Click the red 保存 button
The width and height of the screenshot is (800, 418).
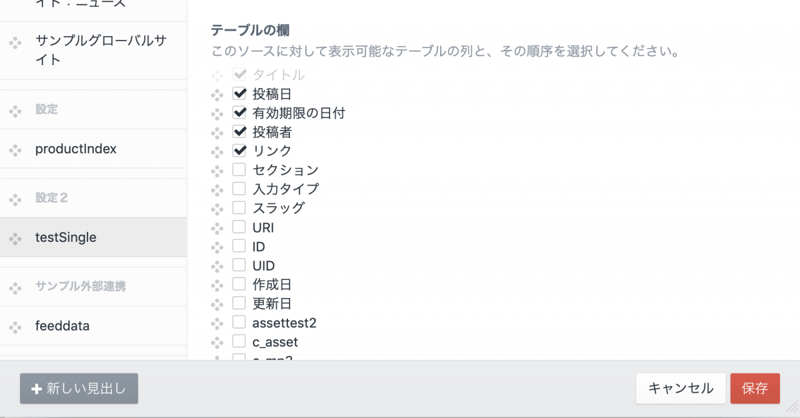pyautogui.click(x=755, y=388)
